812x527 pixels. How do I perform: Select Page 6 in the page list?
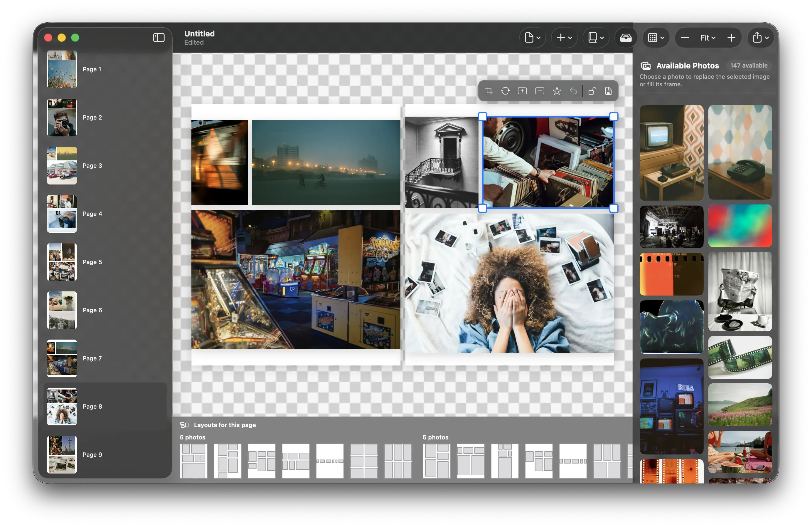pyautogui.click(x=105, y=310)
